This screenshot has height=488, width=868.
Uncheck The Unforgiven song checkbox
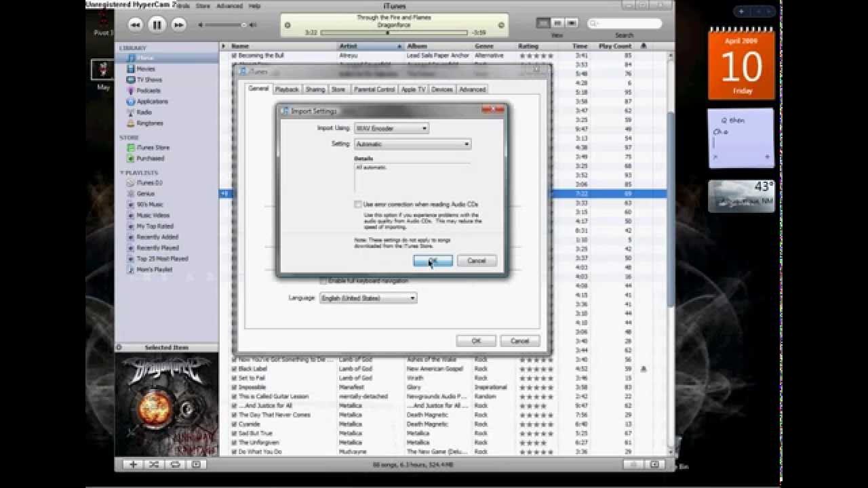tap(234, 443)
